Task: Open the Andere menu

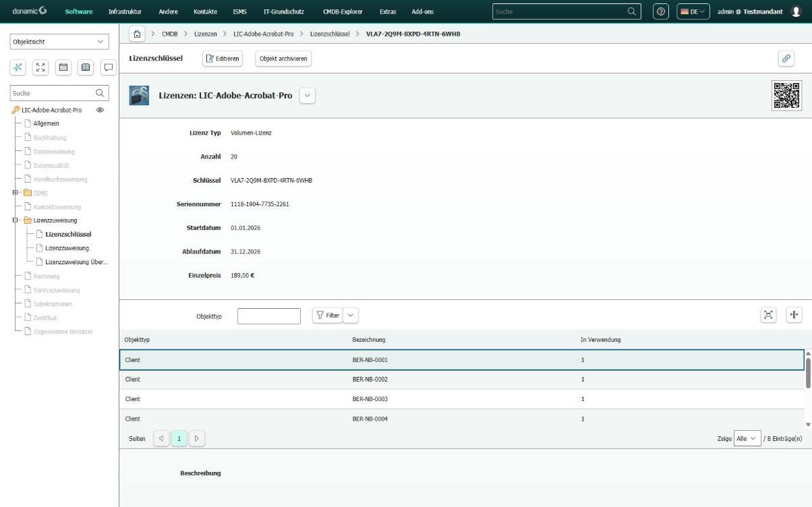Action: (x=168, y=11)
